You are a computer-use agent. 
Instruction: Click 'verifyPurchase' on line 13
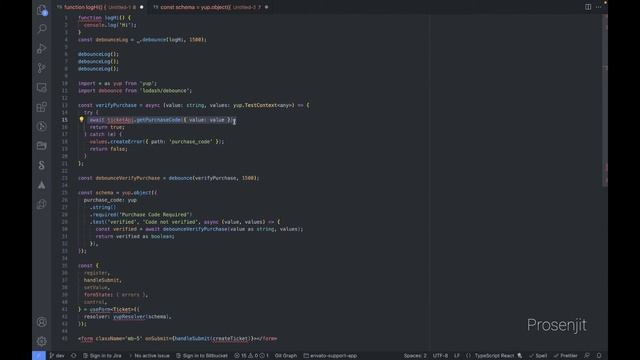[116, 105]
